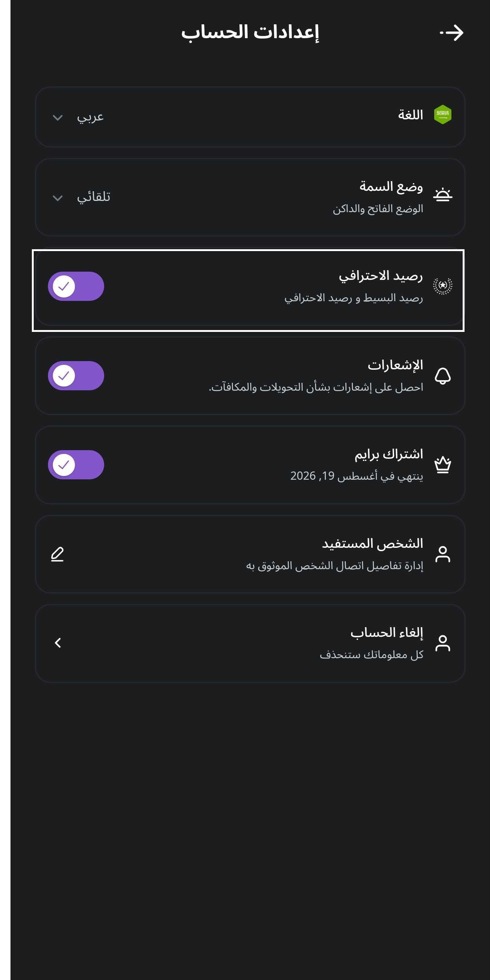Click the star badge pro balance icon

click(442, 286)
